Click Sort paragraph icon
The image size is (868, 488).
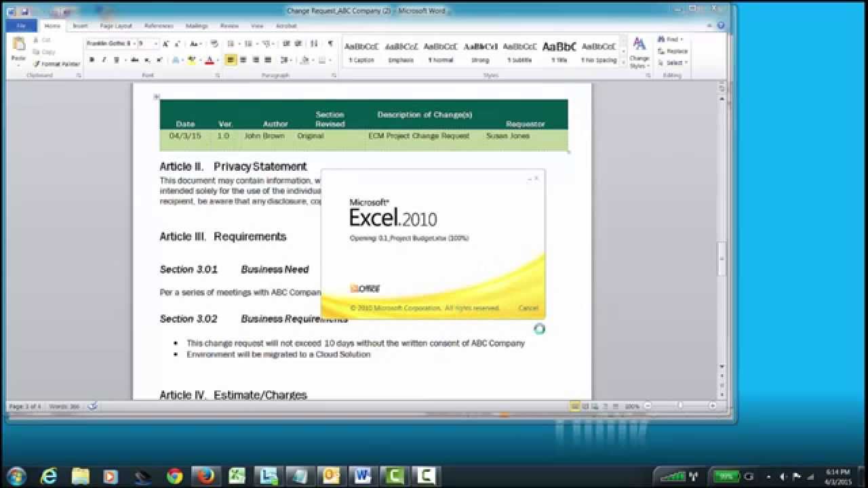314,43
